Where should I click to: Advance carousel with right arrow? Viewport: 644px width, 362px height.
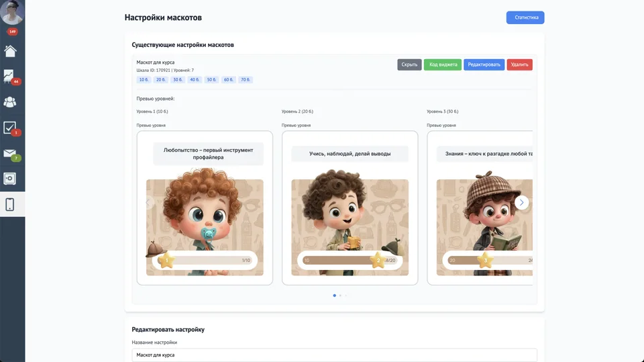[x=522, y=202]
